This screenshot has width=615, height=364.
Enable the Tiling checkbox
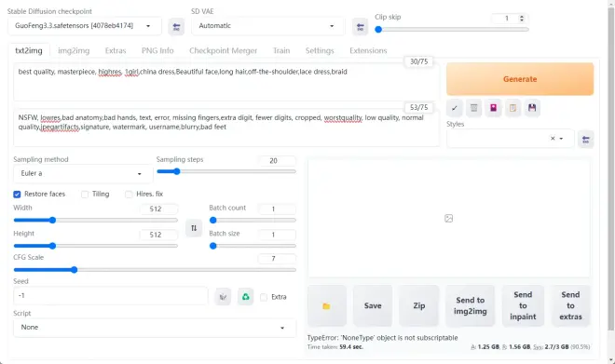[85, 195]
